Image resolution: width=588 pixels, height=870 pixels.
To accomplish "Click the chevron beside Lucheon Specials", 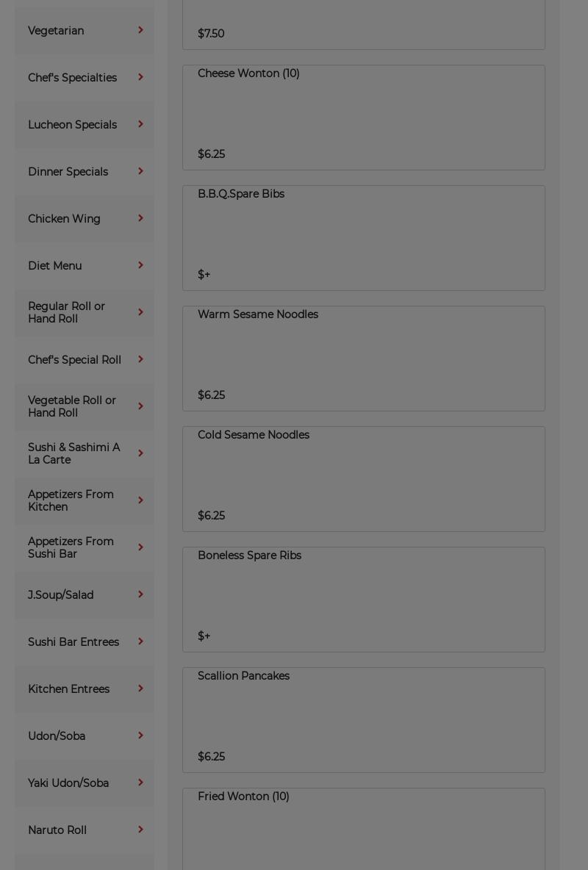I will tap(140, 124).
